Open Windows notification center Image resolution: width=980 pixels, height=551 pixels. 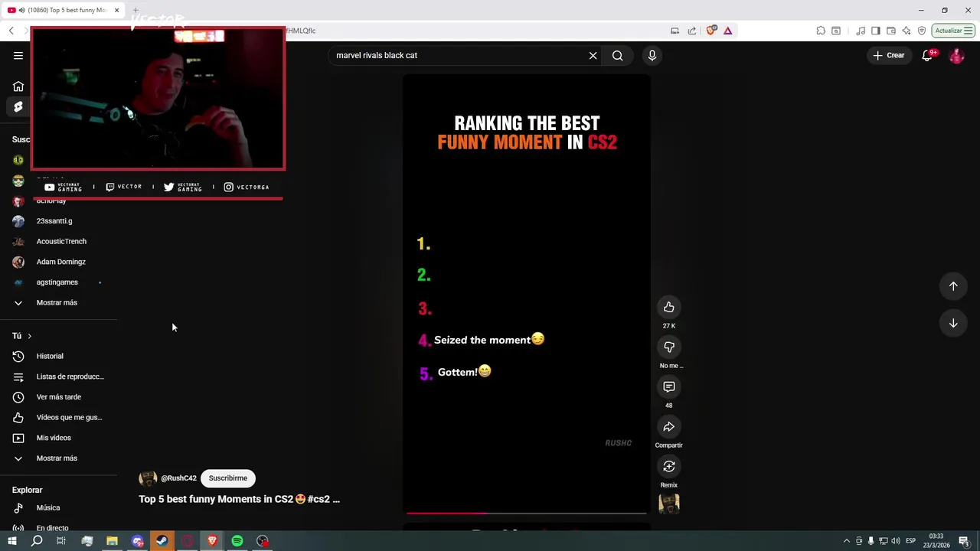963,541
